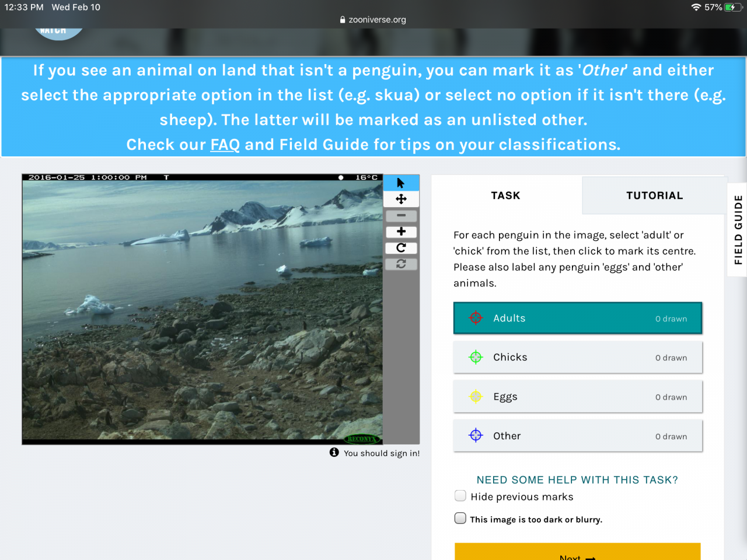Screen dimensions: 747x560
Task: Tap the 12:33 PM clock
Action: (24, 7)
